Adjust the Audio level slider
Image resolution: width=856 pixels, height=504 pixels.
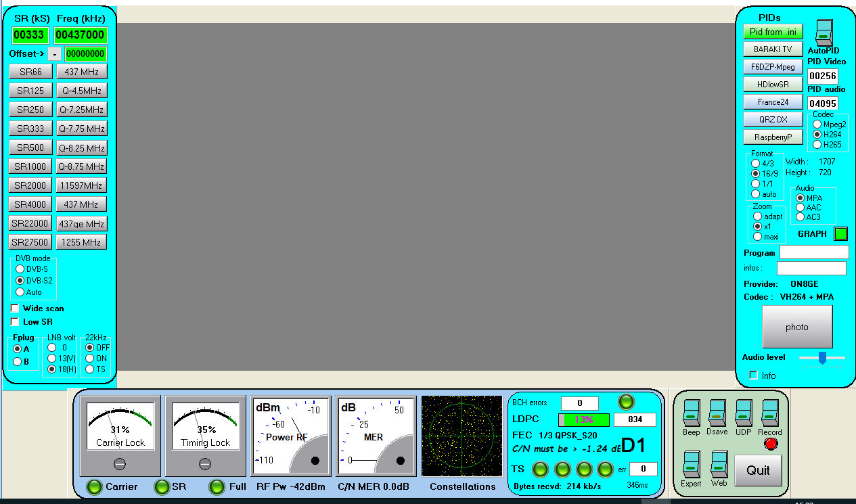click(822, 357)
